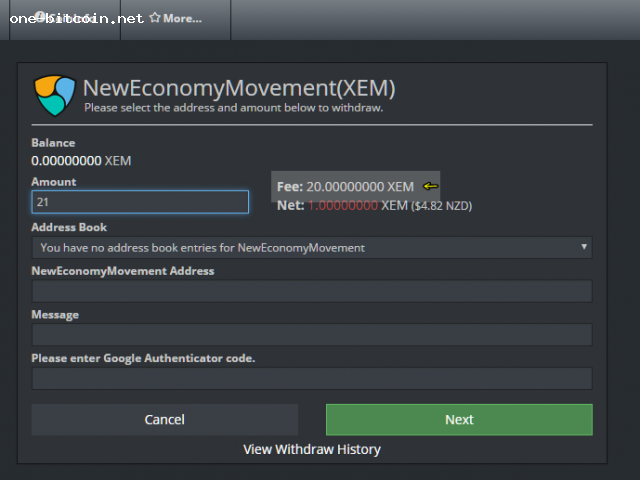The width and height of the screenshot is (640, 480).
Task: Click the withdraw instruction subtitle text
Action: pos(233,108)
